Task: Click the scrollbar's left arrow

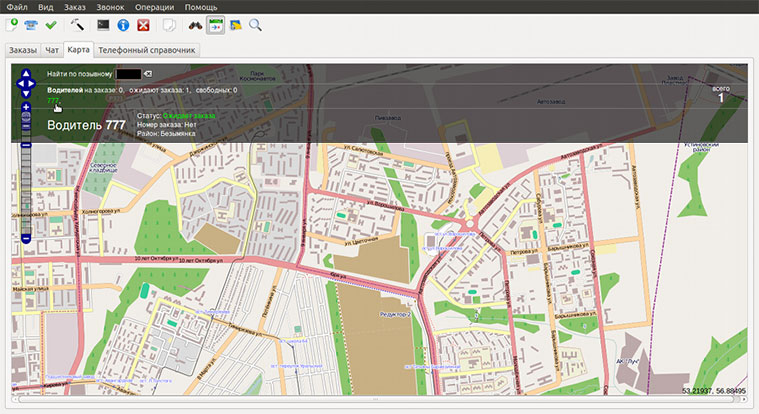Action: click(x=15, y=399)
